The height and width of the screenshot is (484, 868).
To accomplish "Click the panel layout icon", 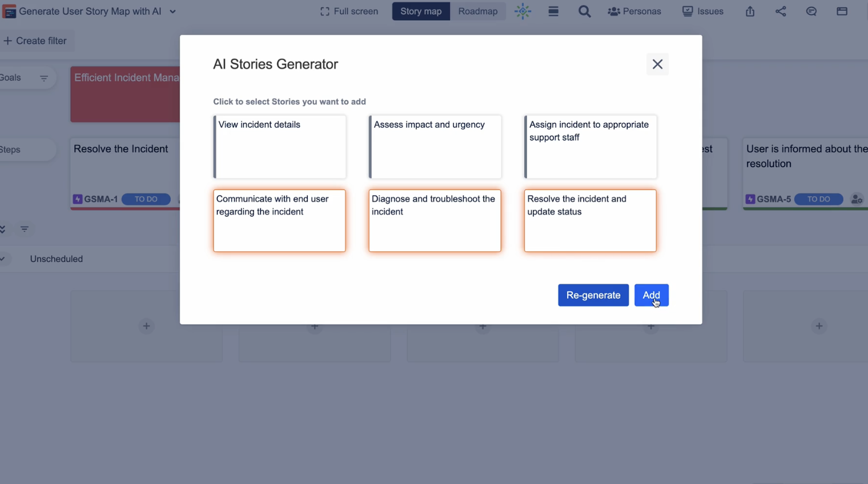I will [x=842, y=11].
